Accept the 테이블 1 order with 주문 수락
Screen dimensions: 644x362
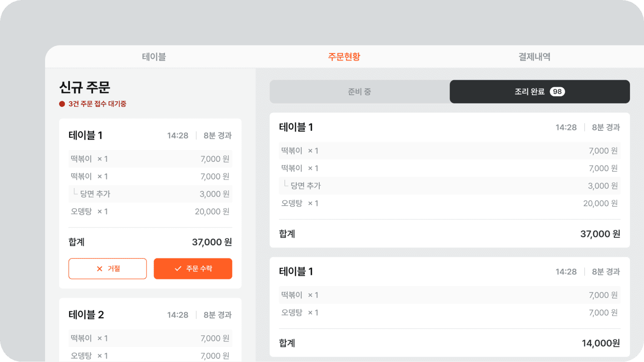tap(193, 269)
